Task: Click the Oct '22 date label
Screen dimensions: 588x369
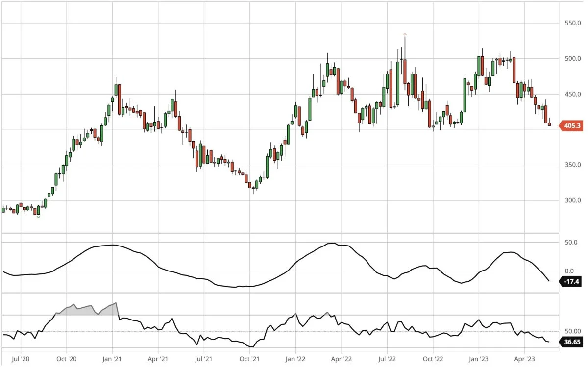Action: (433, 359)
